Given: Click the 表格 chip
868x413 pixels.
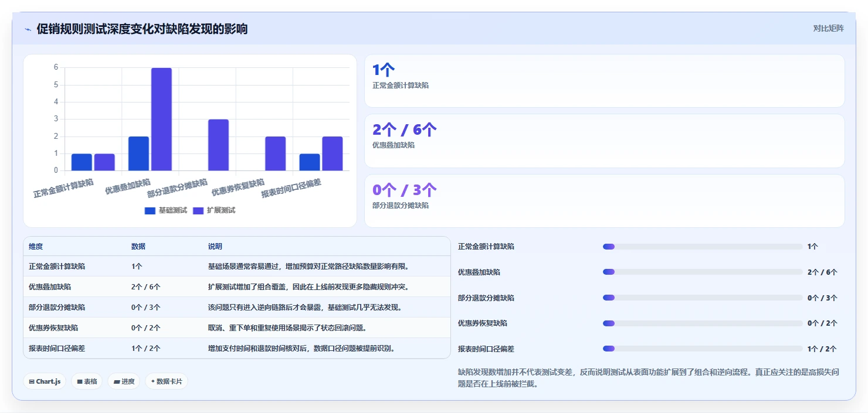Looking at the screenshot, I should [x=87, y=381].
